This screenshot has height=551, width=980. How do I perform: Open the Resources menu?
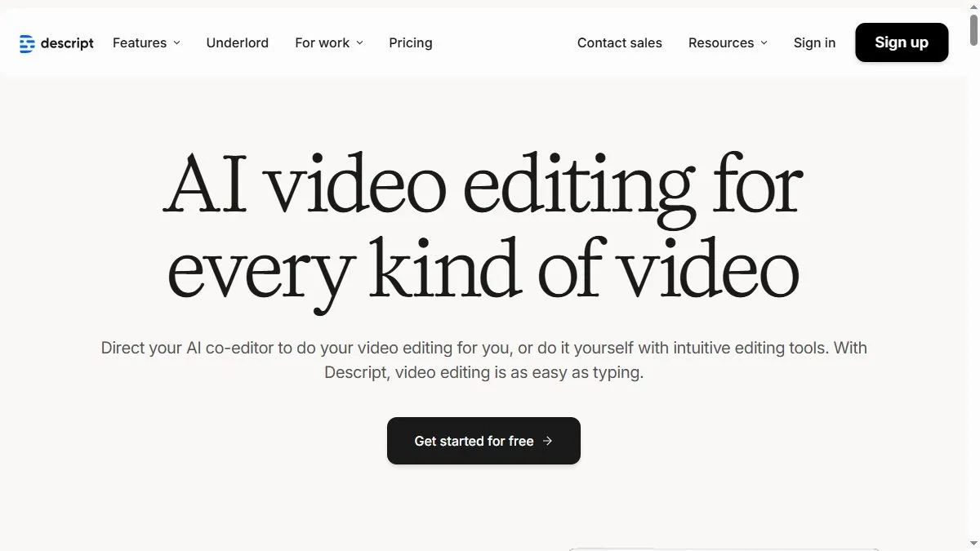click(728, 42)
